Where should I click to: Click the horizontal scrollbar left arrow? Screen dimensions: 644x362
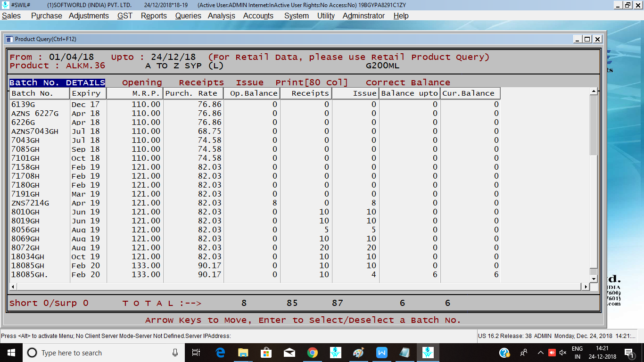pyautogui.click(x=13, y=287)
